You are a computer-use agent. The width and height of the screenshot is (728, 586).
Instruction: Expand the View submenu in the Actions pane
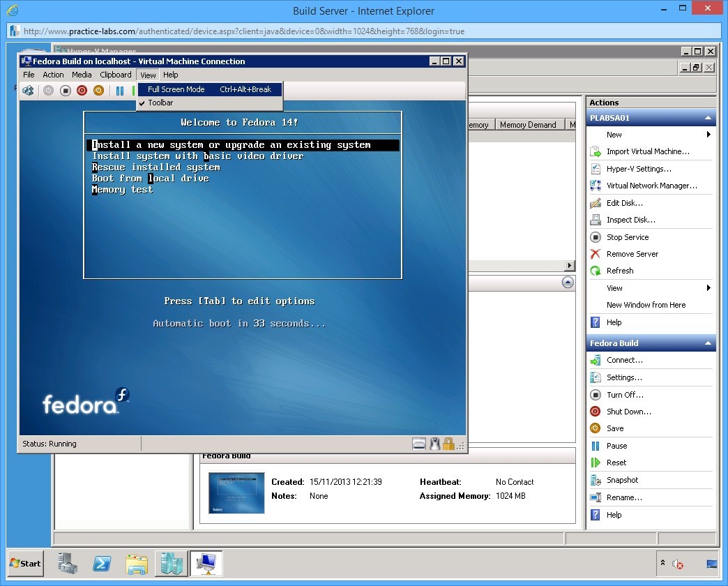pos(614,287)
